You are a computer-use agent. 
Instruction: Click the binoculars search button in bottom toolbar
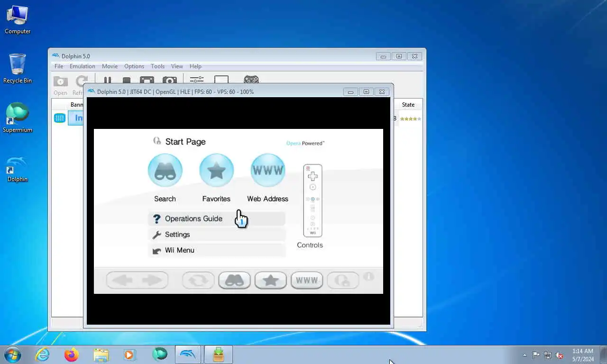pos(234,280)
